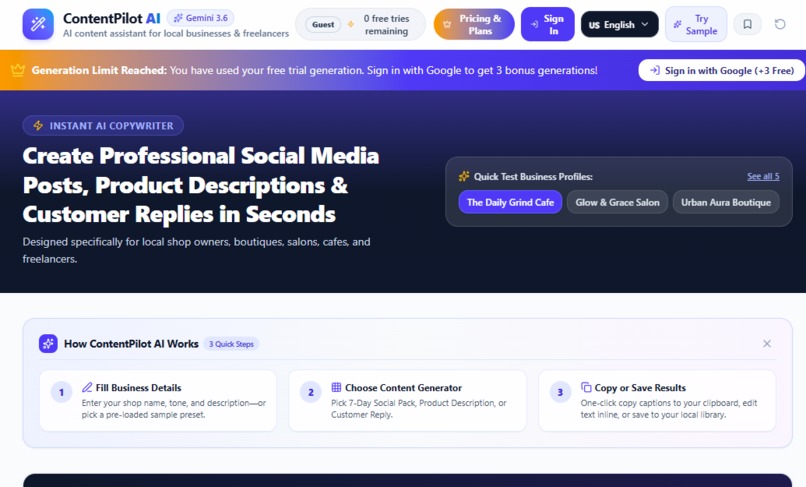
Task: Click the Sign In button
Action: coord(547,24)
